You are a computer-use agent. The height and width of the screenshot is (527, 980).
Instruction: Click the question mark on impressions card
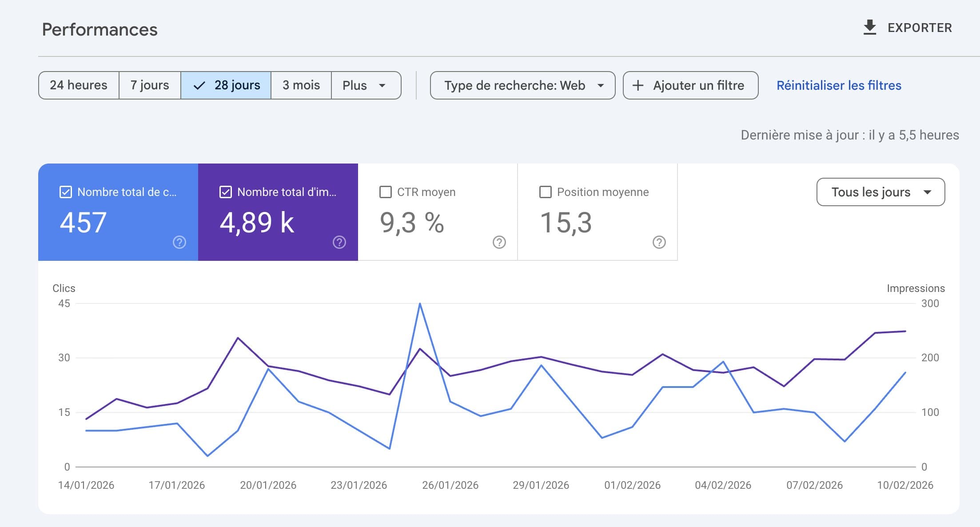[339, 243]
